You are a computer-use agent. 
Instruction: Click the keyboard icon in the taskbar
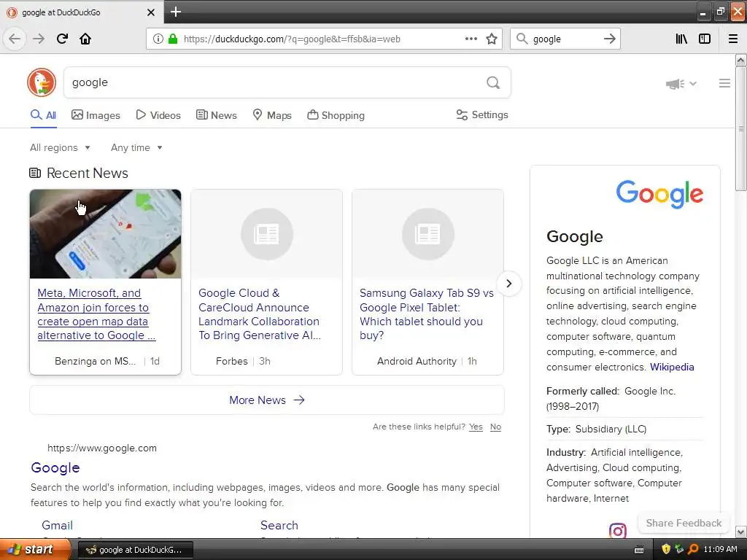[x=639, y=550]
